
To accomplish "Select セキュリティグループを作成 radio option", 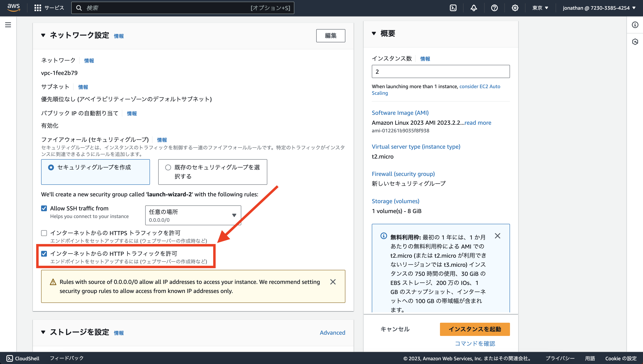I will [x=51, y=167].
